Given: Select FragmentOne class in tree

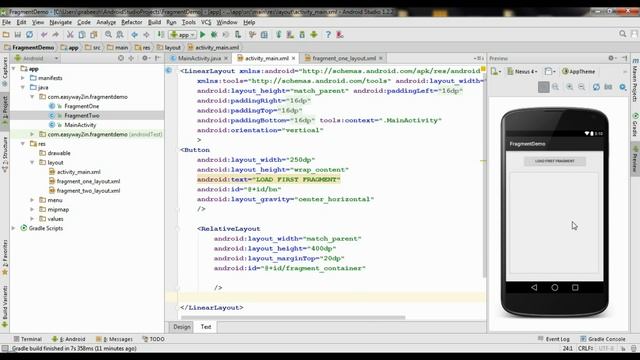Looking at the screenshot, I should 81,106.
